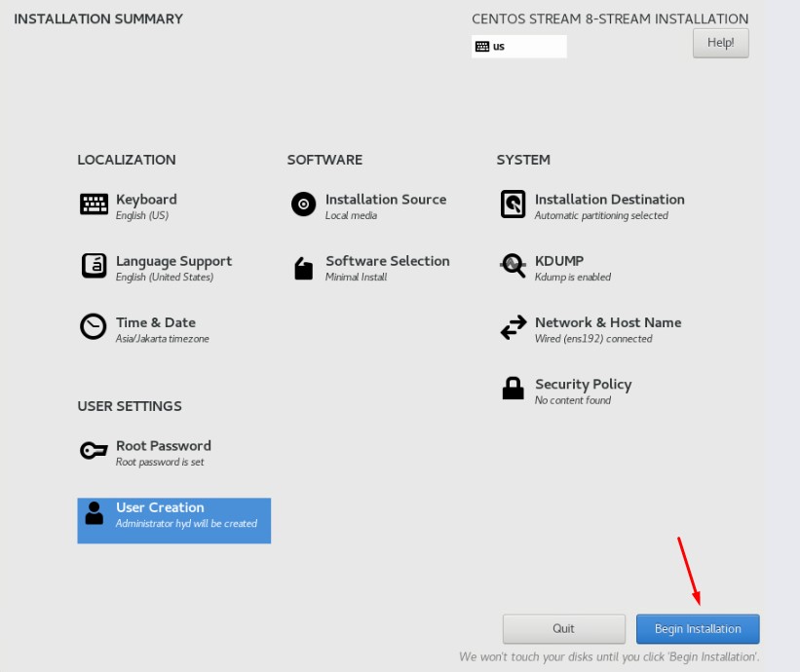Open Software Selection package icon
The width and height of the screenshot is (800, 672).
[303, 268]
